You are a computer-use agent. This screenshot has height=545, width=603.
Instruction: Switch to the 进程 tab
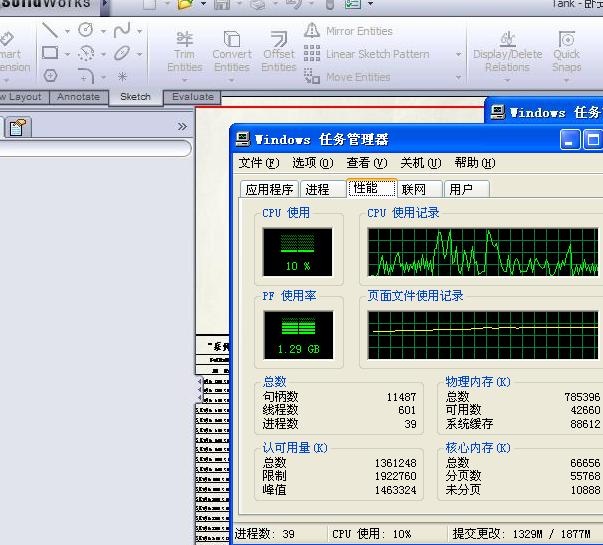(323, 189)
